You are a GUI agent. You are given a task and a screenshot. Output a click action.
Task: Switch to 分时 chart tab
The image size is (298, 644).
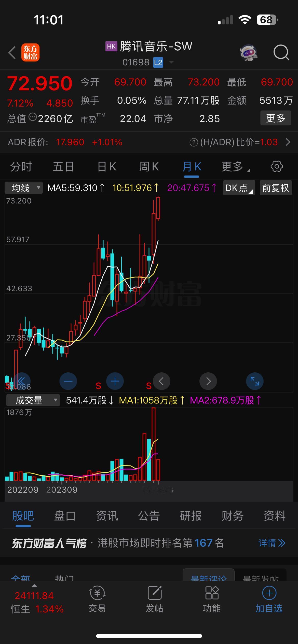21,167
